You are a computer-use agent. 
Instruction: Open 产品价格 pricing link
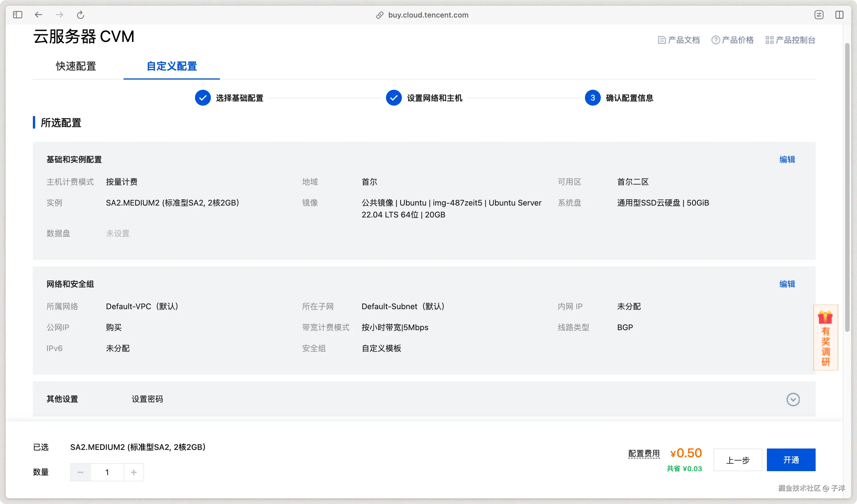click(733, 40)
